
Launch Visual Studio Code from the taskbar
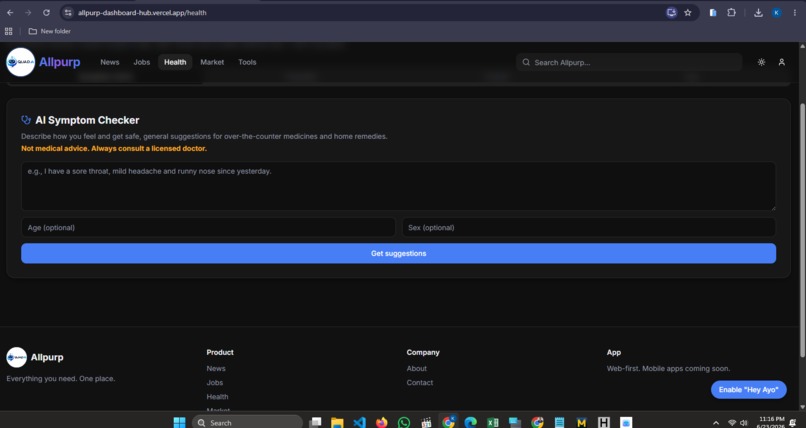359,422
